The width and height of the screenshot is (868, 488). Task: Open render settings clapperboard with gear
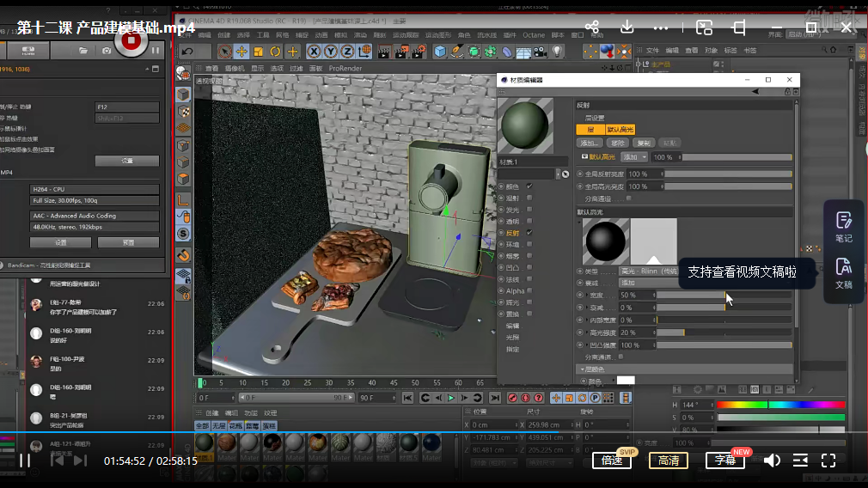coord(419,52)
